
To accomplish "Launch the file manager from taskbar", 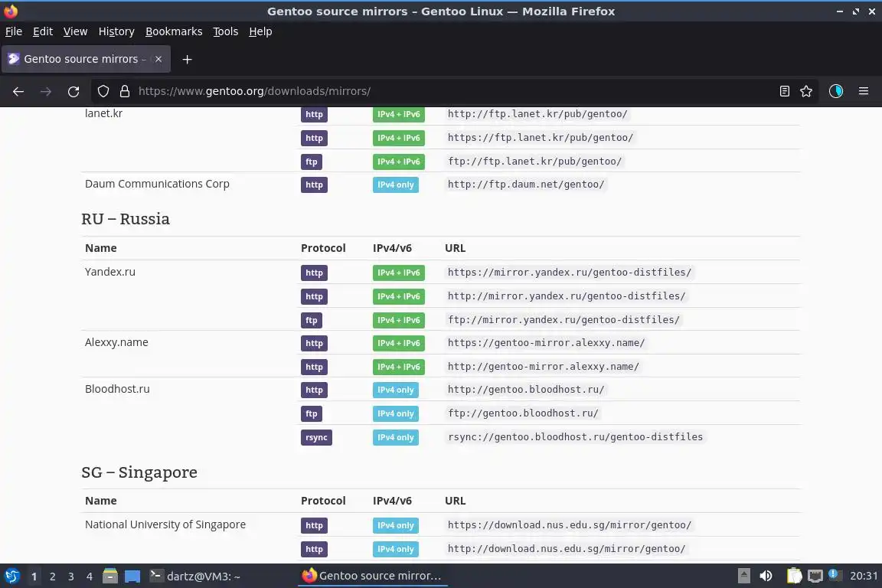I will [110, 577].
